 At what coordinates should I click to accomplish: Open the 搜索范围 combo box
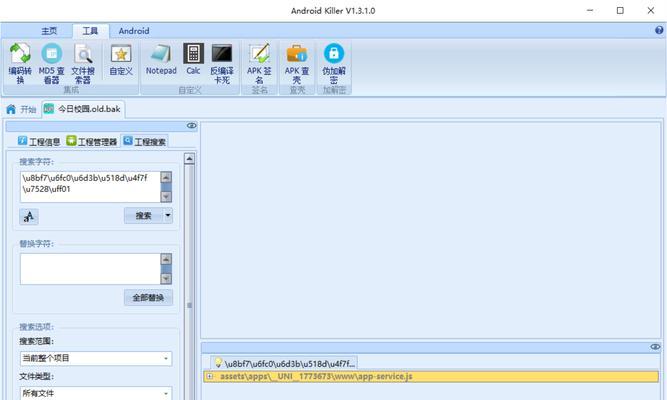(96, 358)
